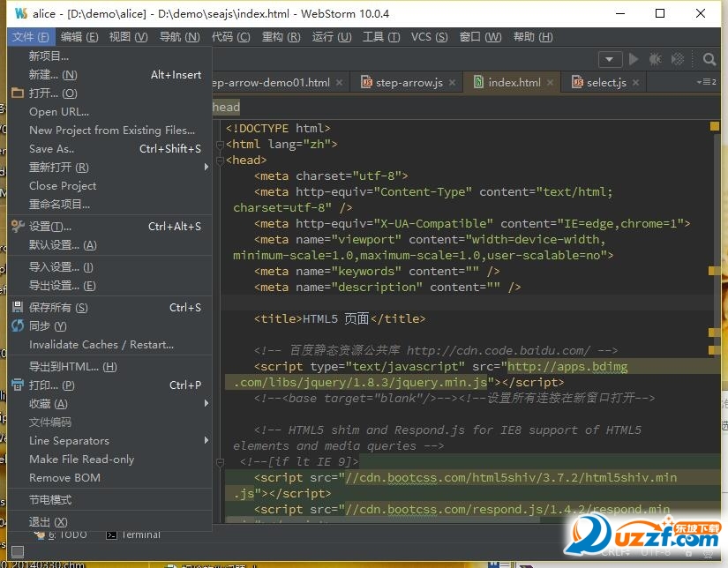Click the Run button in the toolbar
728x568 pixels.
click(634, 59)
